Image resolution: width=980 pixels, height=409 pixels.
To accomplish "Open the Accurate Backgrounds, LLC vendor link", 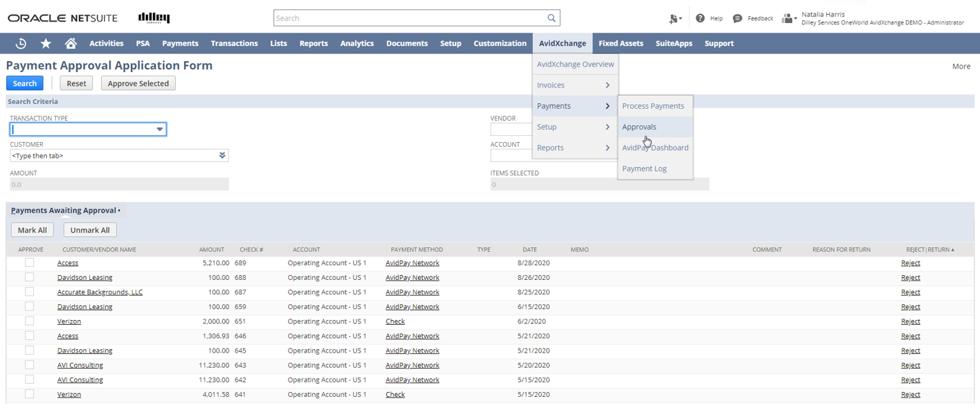I will pyautogui.click(x=100, y=292).
